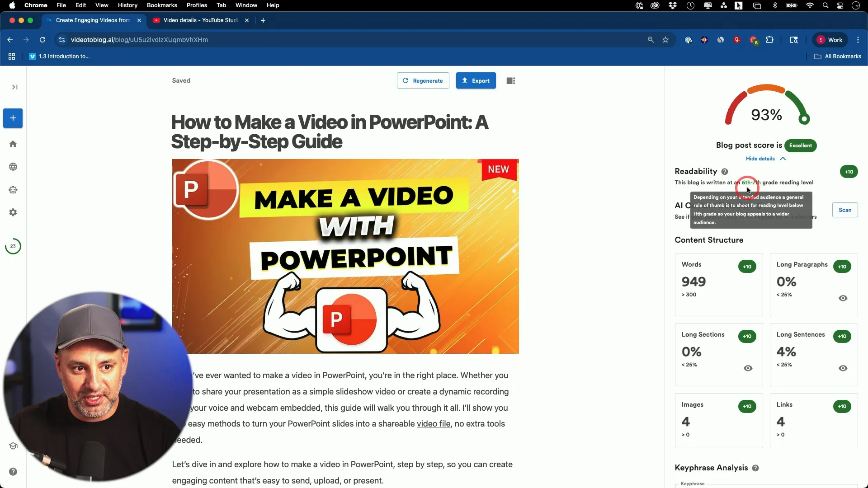Open the History menu
Image resolution: width=868 pixels, height=488 pixels.
pos(127,5)
